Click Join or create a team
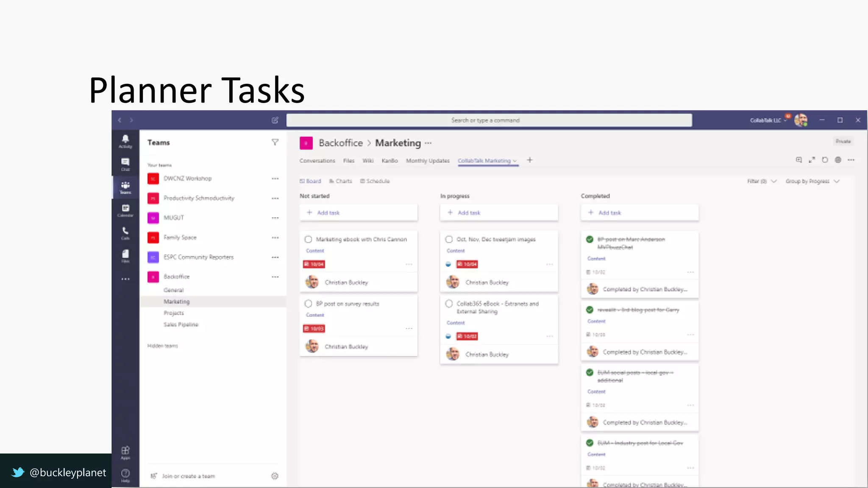This screenshot has height=488, width=868. pyautogui.click(x=183, y=477)
